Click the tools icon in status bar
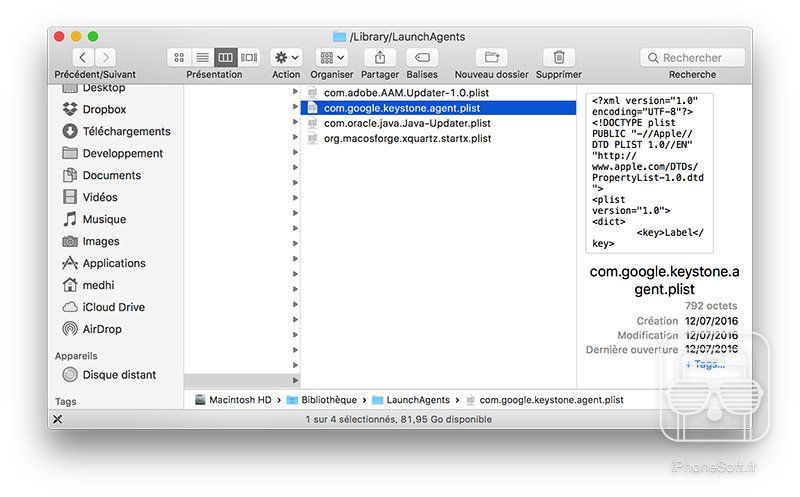Viewport: 800px width, 497px height. [x=58, y=419]
